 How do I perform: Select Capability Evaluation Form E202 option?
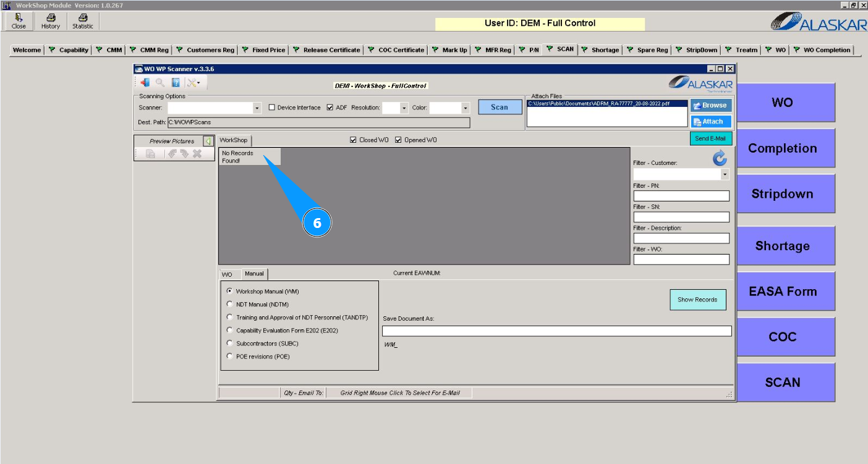[230, 330]
